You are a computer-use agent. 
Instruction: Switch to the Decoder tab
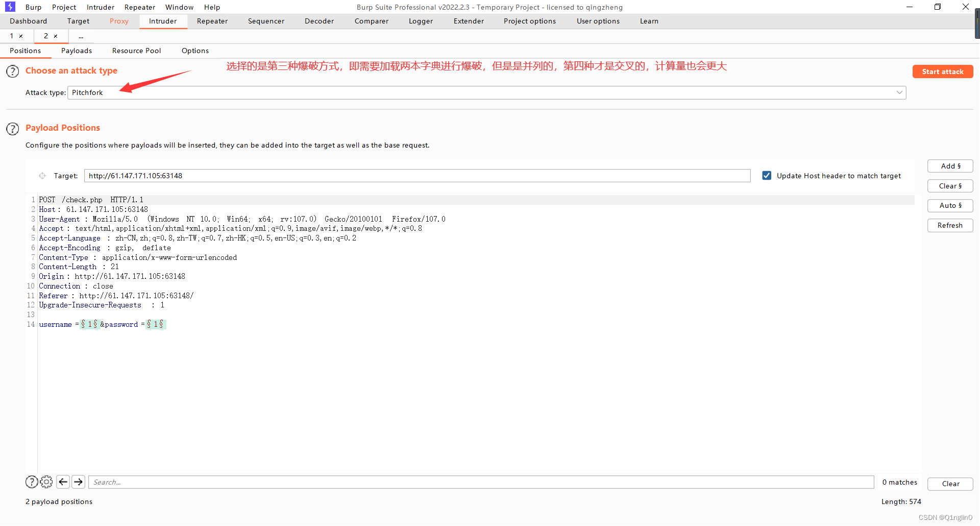tap(319, 21)
